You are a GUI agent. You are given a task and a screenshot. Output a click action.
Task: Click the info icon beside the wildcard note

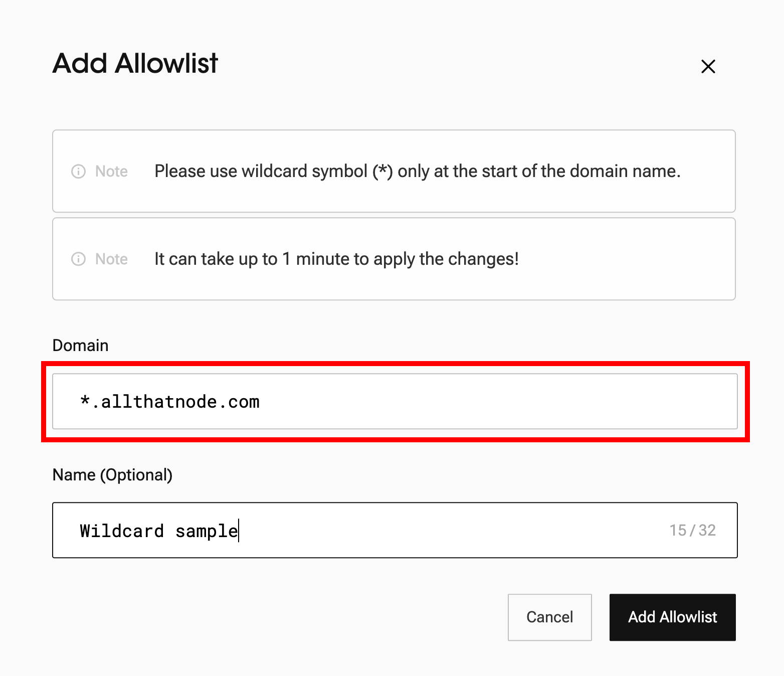[x=78, y=172]
